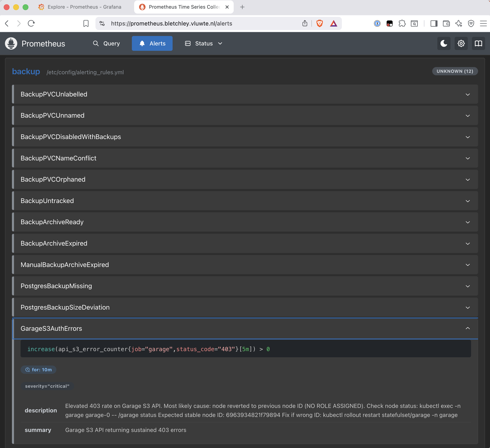Viewport: 490px width, 448px height.
Task: Expand PostgresBackupSizeDeviation rule
Action: pos(245,307)
